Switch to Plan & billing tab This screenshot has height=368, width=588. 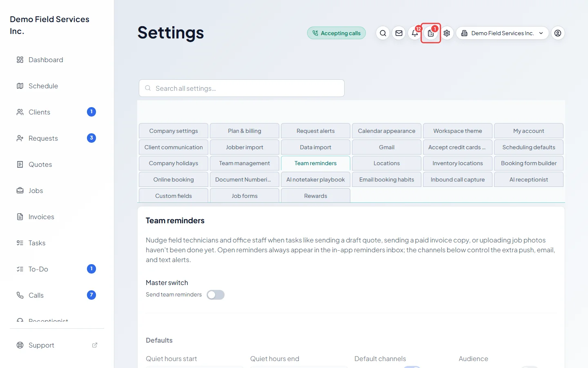click(x=245, y=131)
